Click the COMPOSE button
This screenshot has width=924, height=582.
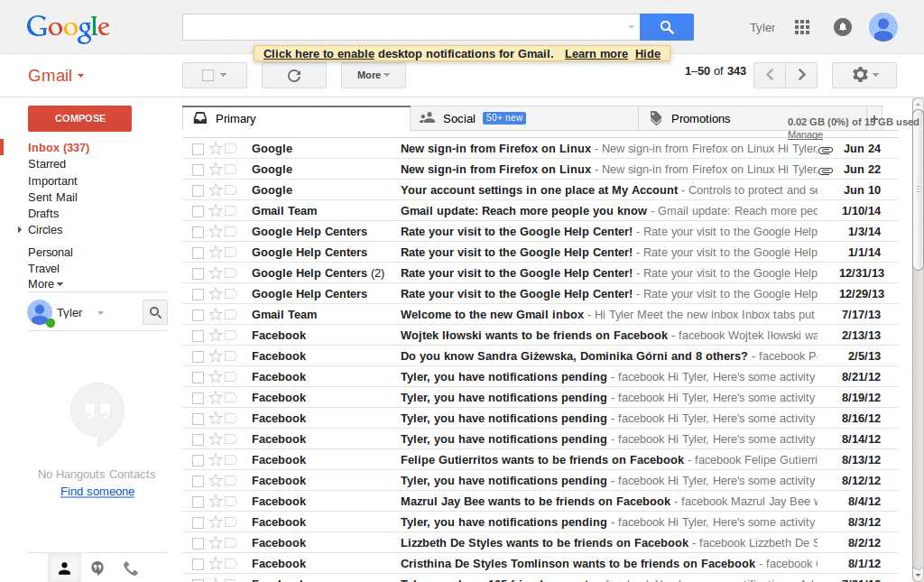tap(79, 118)
